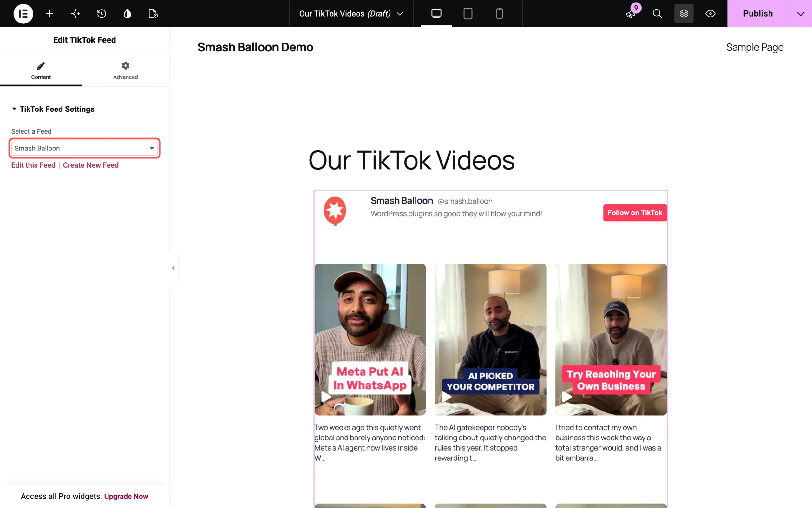
Task: Click the Upgrade Now link
Action: click(126, 496)
